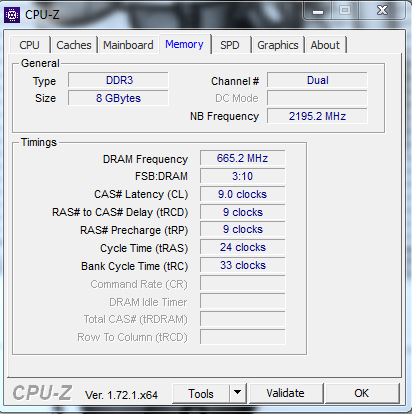Click the tRCD 9 clocks value
This screenshot has height=414, width=412.
(243, 212)
